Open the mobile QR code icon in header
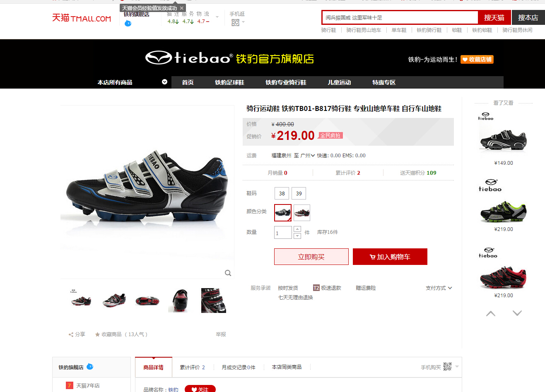 click(235, 22)
